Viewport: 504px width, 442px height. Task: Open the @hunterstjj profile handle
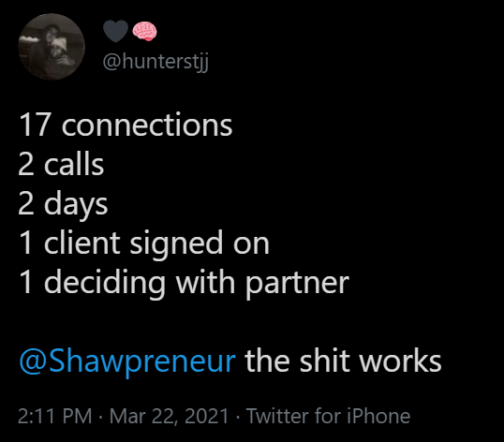[156, 62]
